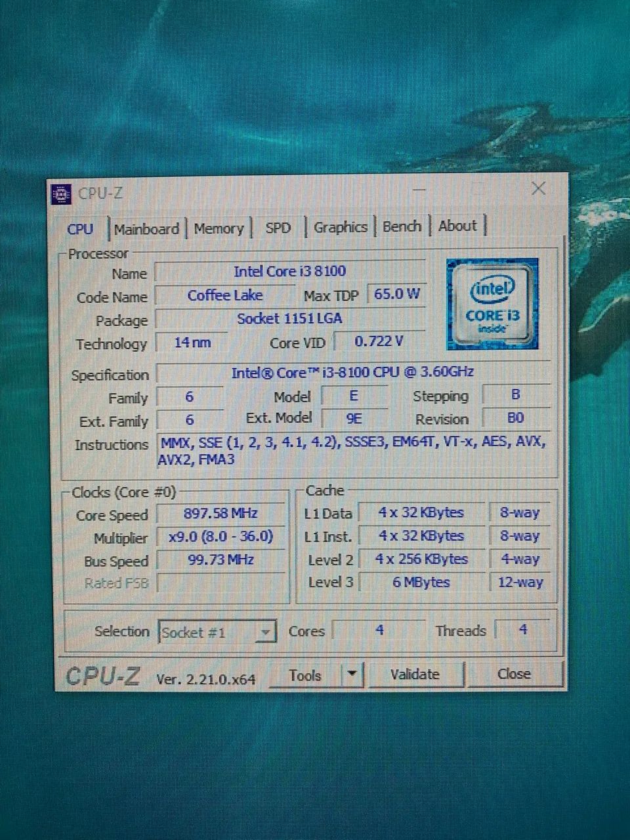This screenshot has width=630, height=840.
Task: Click the Technology value 14 nm
Action: click(192, 342)
